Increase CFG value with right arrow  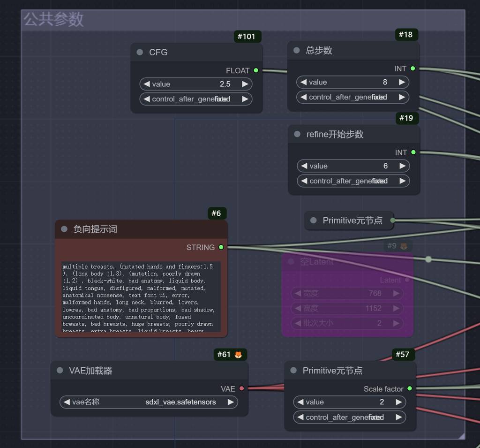(x=245, y=84)
